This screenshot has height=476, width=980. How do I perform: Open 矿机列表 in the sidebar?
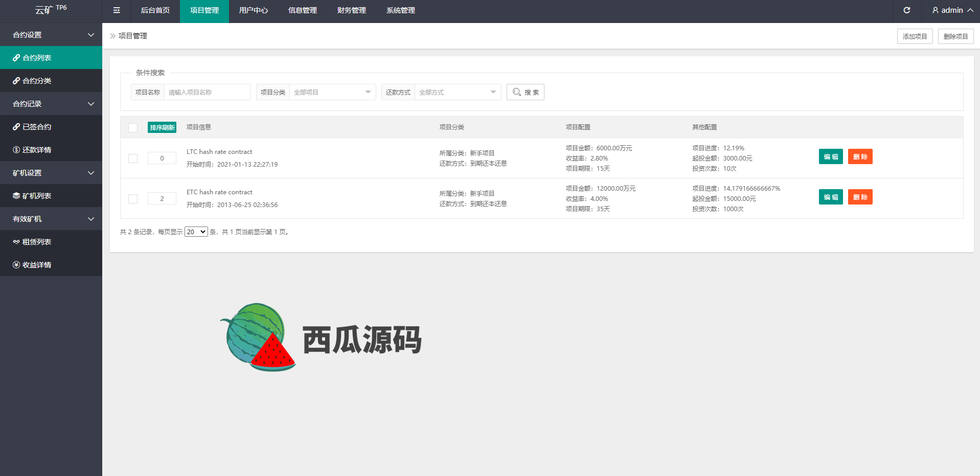pos(51,196)
